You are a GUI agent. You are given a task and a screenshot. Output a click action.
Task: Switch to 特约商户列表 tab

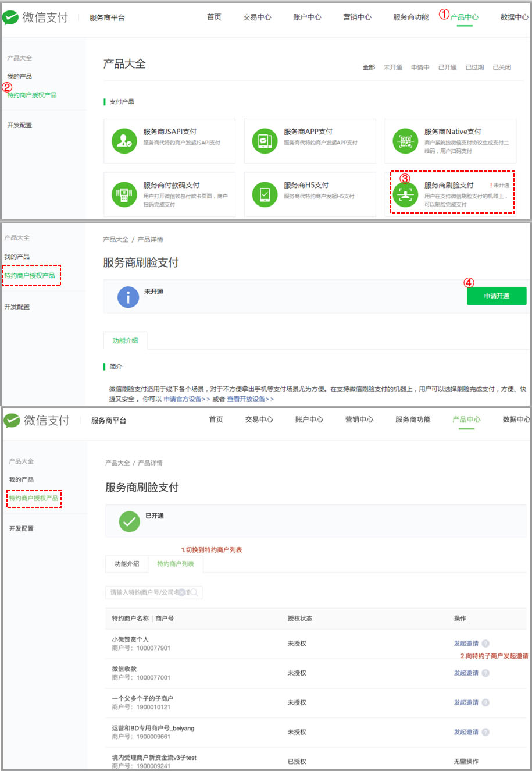pos(176,564)
